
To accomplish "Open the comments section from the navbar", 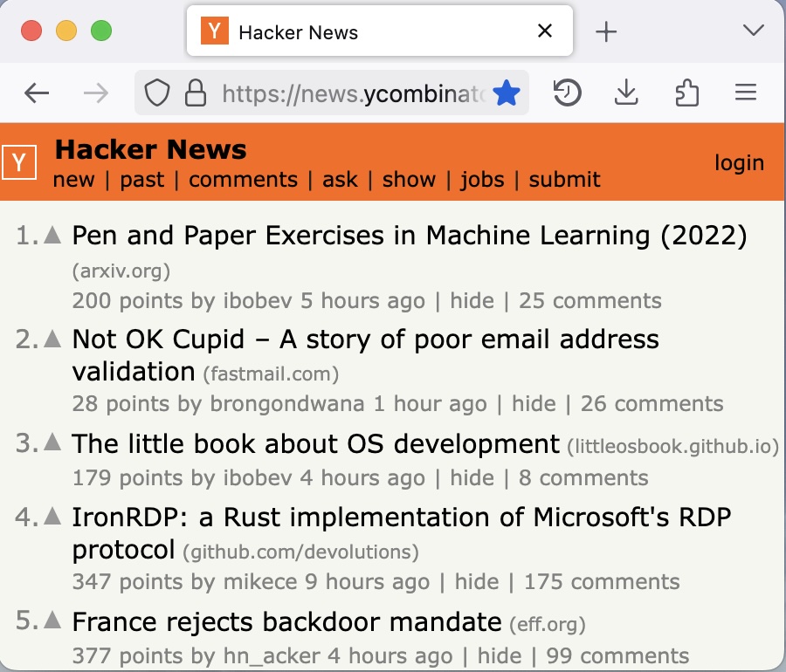I will tap(243, 180).
